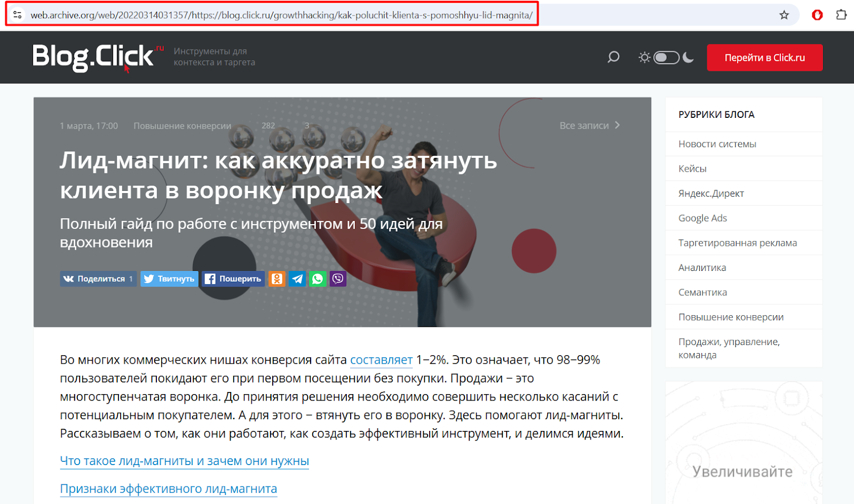Open the browser extensions puzzle icon
The height and width of the screenshot is (504, 854).
[x=841, y=15]
